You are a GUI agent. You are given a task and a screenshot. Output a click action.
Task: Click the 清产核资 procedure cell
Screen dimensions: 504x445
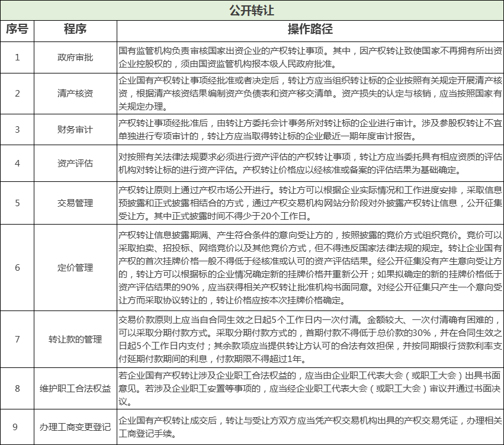click(x=75, y=94)
